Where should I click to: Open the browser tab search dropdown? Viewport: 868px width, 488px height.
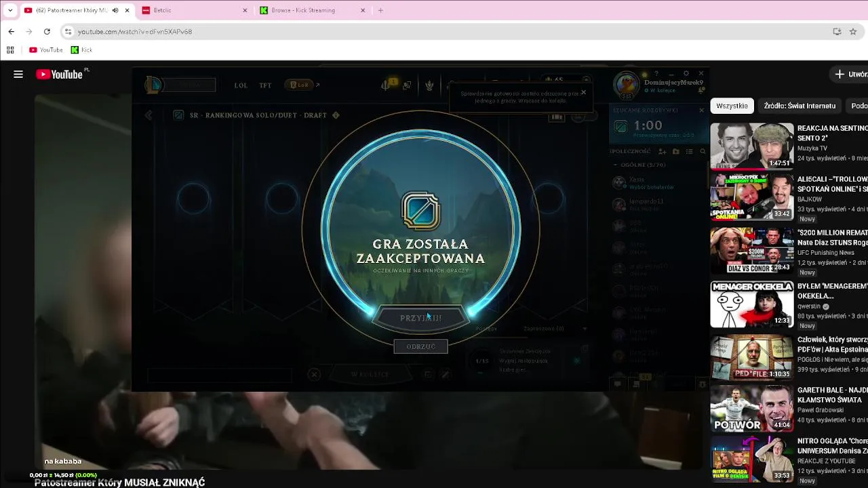[x=9, y=10]
